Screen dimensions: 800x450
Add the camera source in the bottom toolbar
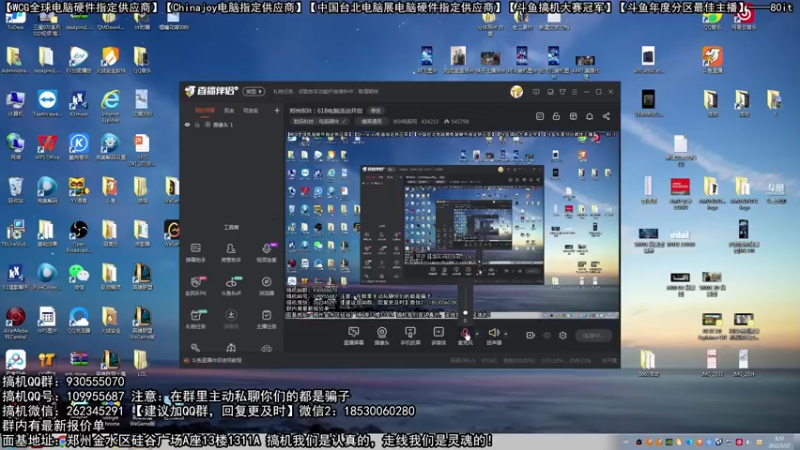point(382,336)
